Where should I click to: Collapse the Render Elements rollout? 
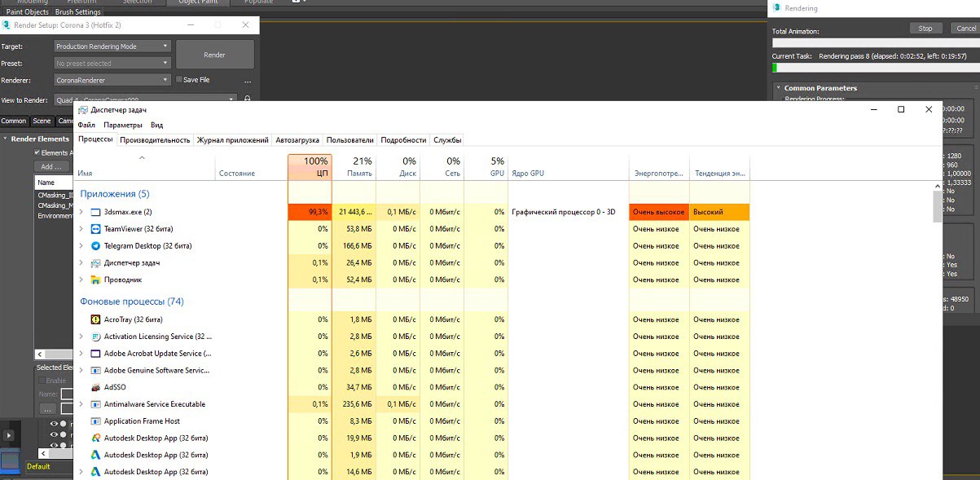[x=6, y=139]
